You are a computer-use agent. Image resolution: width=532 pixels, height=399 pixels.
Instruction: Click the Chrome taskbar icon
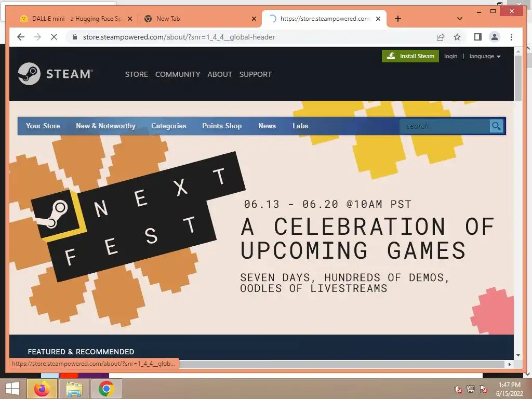pyautogui.click(x=106, y=389)
